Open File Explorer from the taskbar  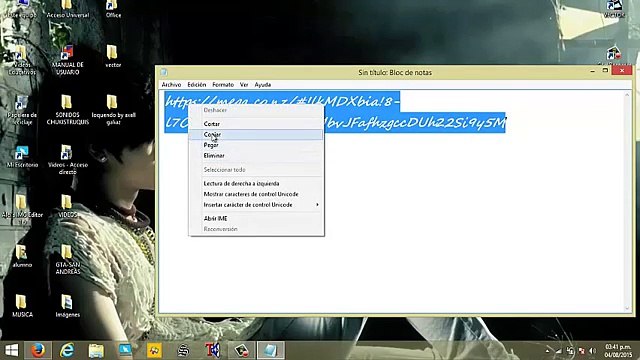[96, 350]
